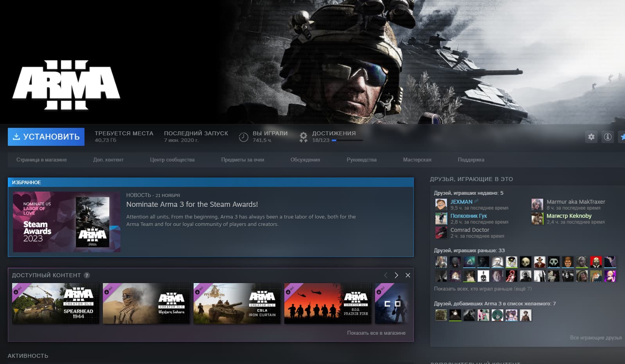The height and width of the screenshot is (364, 625).
Task: Click the achievements badge icon
Action: [x=304, y=137]
